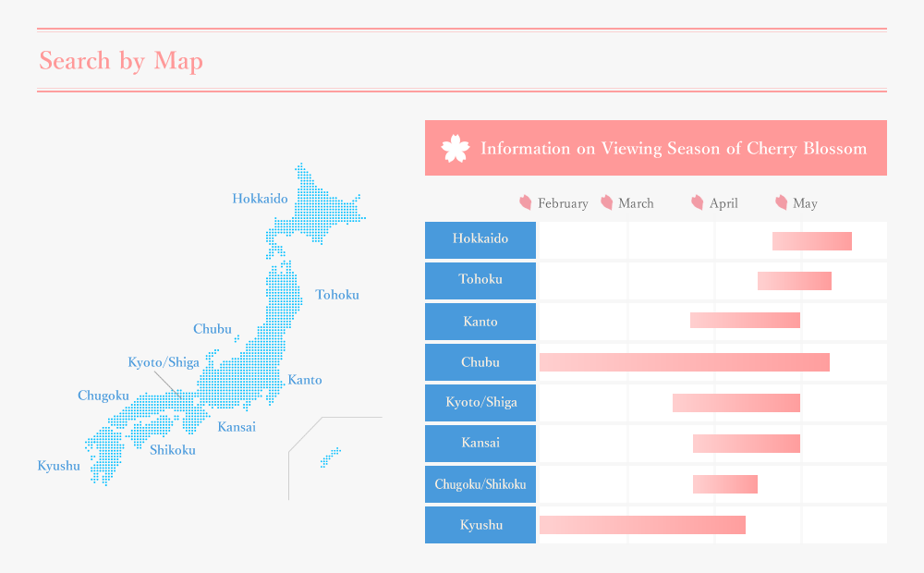
Task: Open the Chubu row button
Action: click(480, 362)
